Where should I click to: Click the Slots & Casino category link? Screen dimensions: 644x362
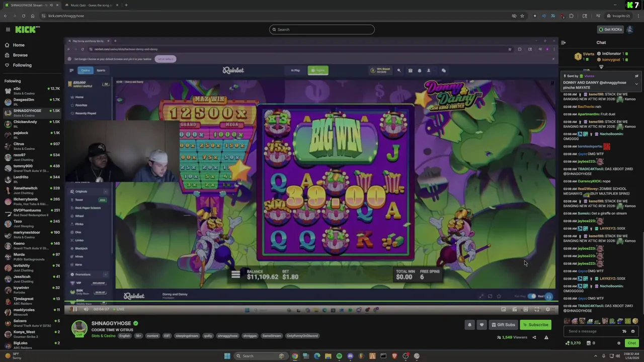103,336
